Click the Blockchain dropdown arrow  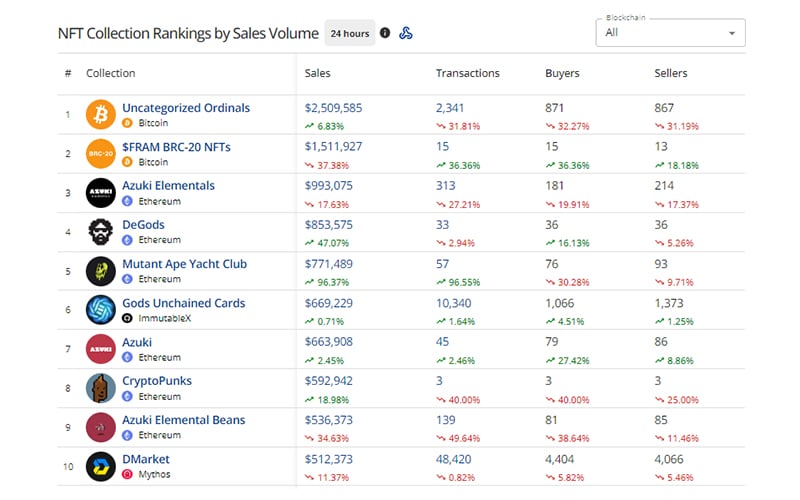pos(732,33)
